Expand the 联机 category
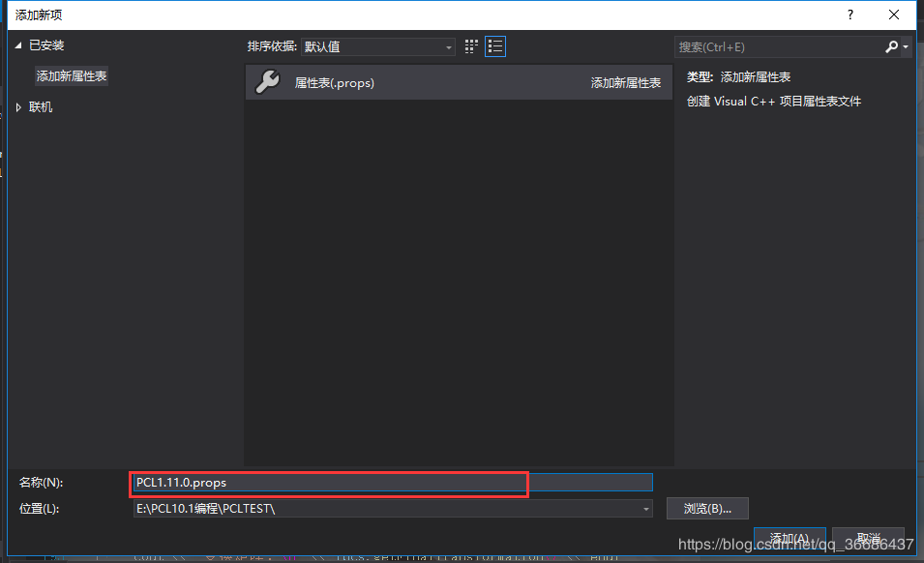 pos(17,106)
